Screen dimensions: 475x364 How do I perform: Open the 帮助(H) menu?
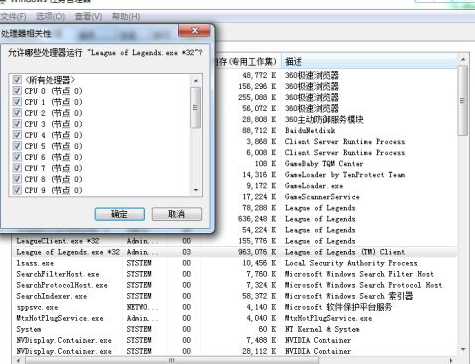126,16
